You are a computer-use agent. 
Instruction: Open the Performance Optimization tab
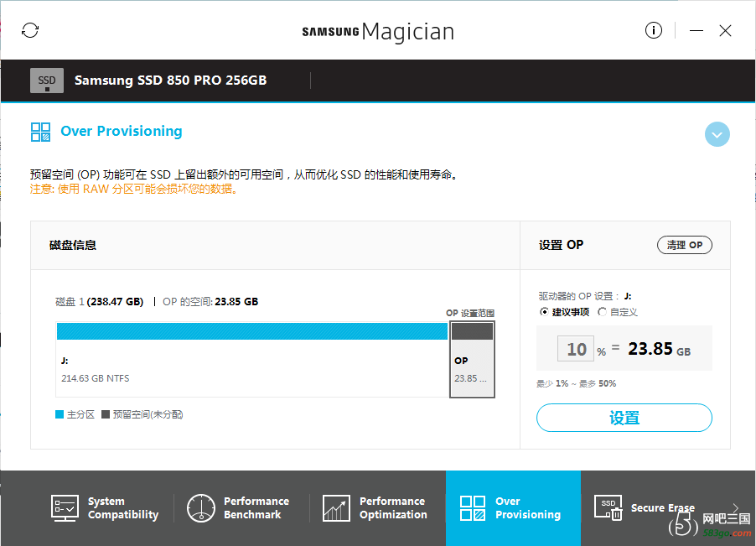(x=375, y=508)
